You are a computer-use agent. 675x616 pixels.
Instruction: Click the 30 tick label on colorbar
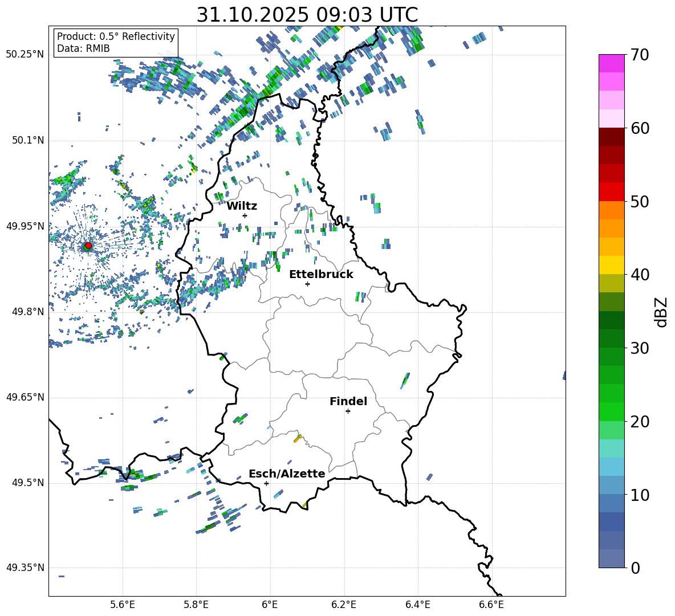(640, 348)
